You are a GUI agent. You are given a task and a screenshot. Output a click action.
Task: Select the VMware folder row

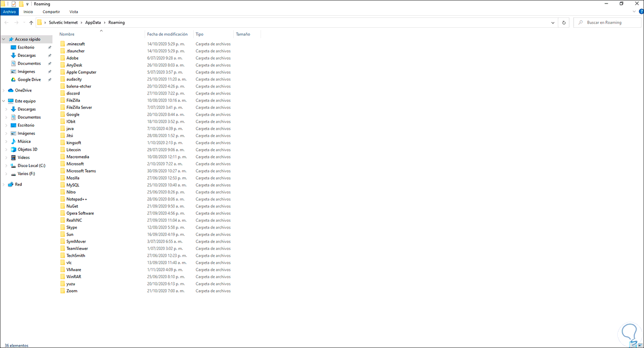click(x=145, y=270)
